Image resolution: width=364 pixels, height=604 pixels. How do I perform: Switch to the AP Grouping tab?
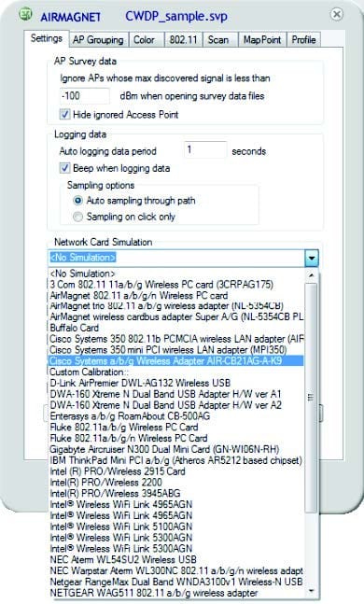[x=98, y=40]
